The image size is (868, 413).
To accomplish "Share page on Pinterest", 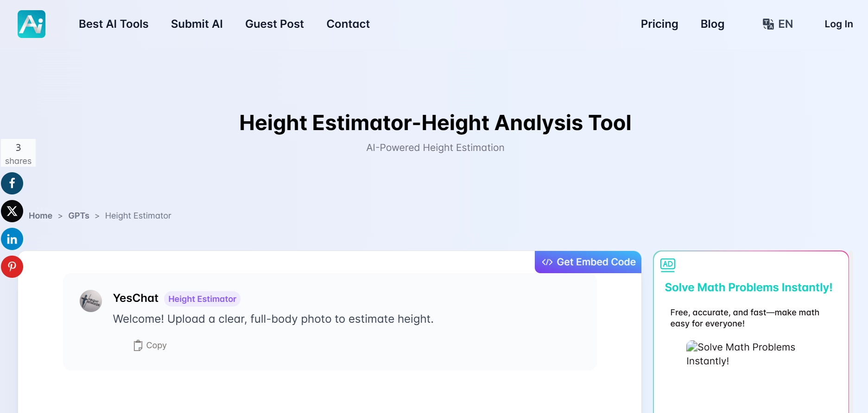I will coord(12,267).
